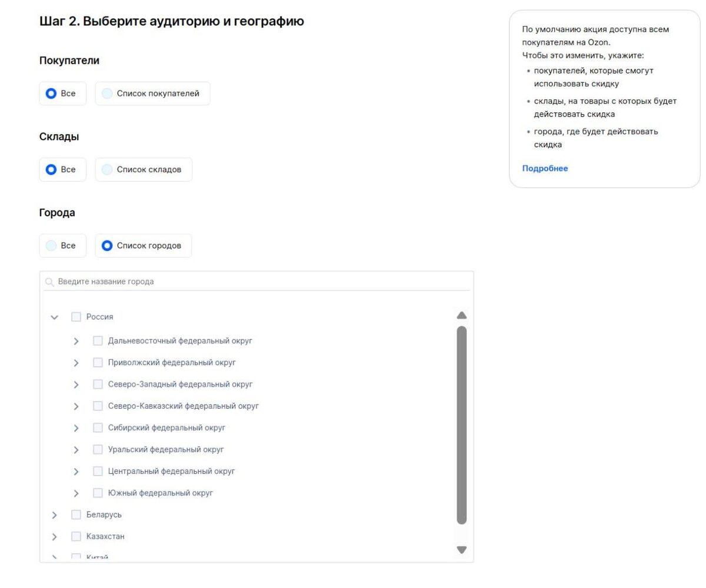This screenshot has width=706, height=588.
Task: Expand Южный федеральный округ chevron
Action: pyautogui.click(x=76, y=494)
